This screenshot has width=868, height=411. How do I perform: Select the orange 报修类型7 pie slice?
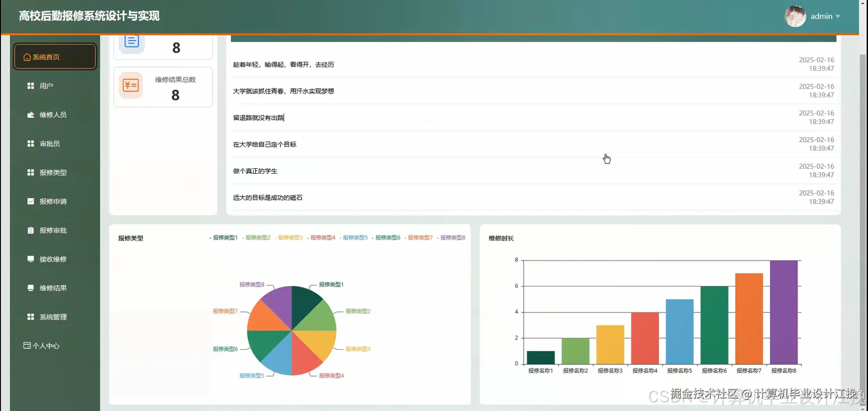[x=264, y=319]
